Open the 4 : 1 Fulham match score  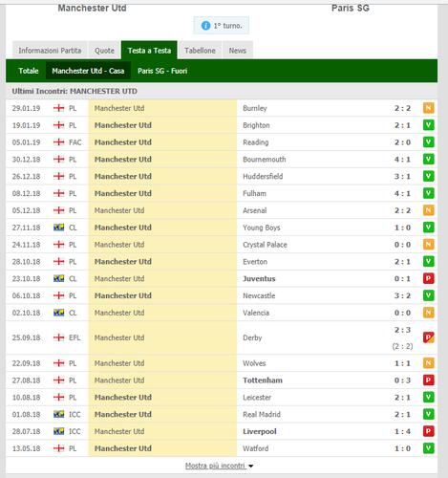click(x=402, y=193)
